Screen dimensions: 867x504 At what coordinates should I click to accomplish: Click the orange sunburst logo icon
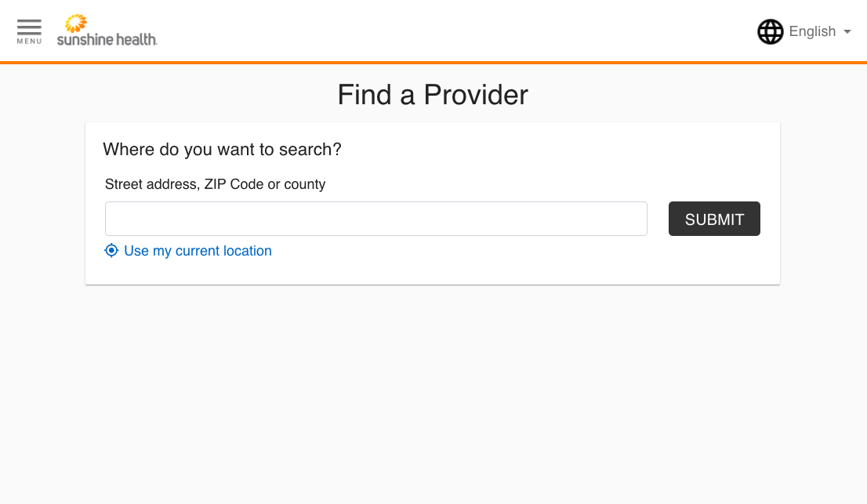[x=76, y=24]
